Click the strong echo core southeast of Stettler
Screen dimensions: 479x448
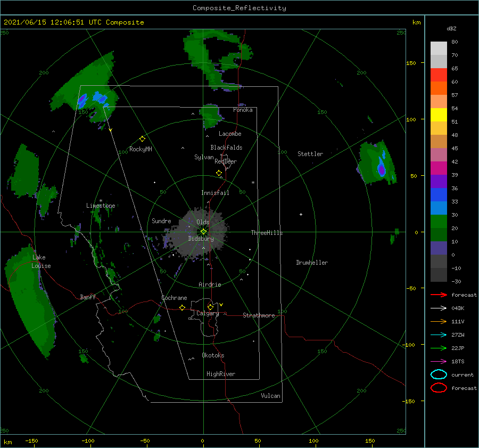(x=381, y=169)
